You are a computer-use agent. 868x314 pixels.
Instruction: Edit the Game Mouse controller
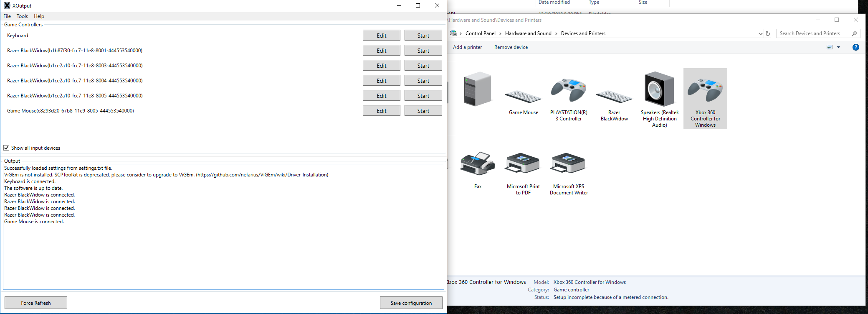tap(381, 111)
